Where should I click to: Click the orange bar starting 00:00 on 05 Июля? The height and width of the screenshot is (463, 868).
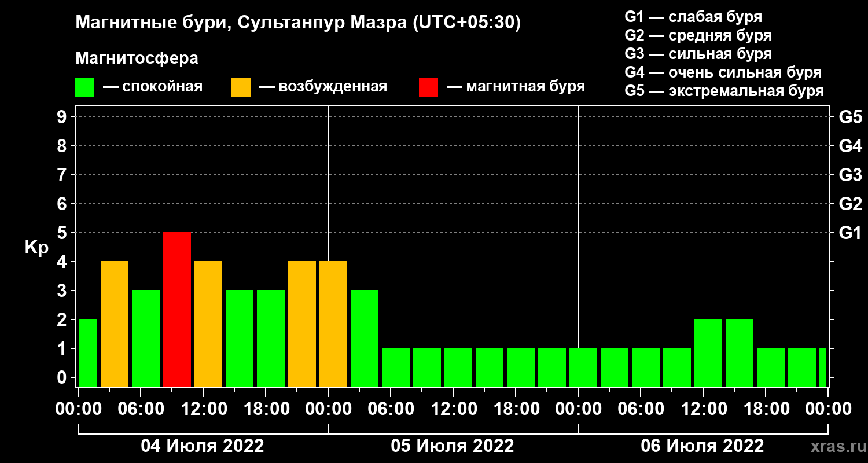333,324
